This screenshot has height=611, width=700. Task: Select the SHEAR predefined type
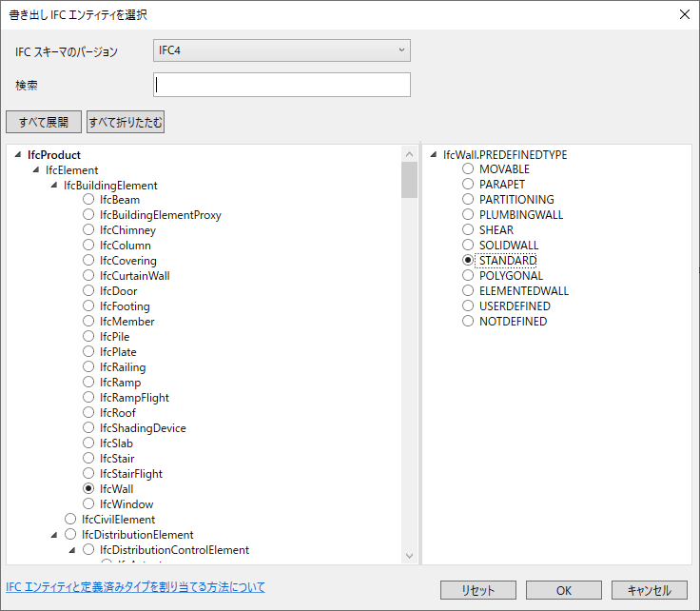(468, 229)
